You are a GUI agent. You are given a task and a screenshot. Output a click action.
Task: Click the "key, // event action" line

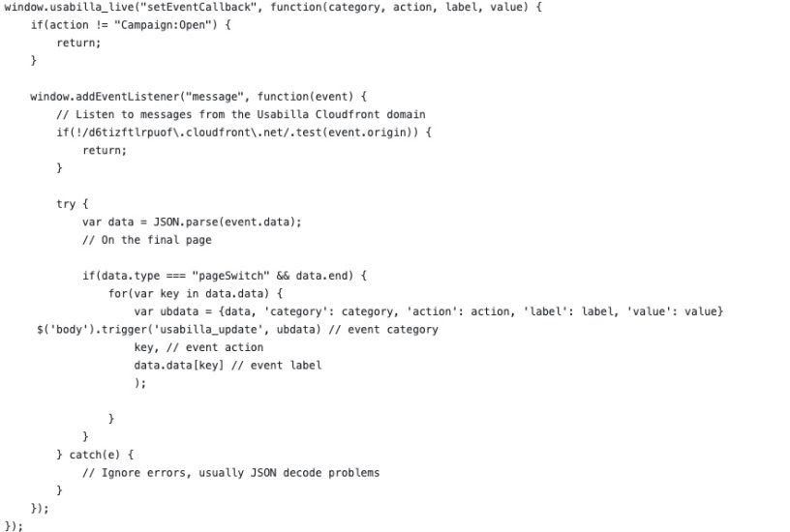click(x=198, y=347)
